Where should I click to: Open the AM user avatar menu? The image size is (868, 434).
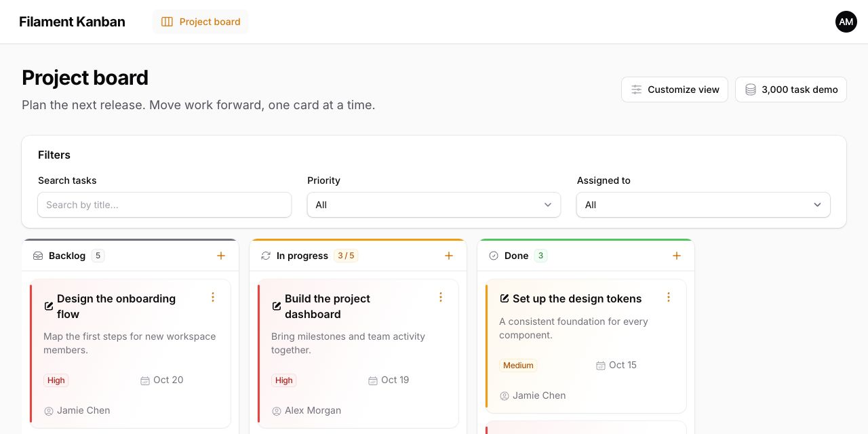tap(846, 22)
